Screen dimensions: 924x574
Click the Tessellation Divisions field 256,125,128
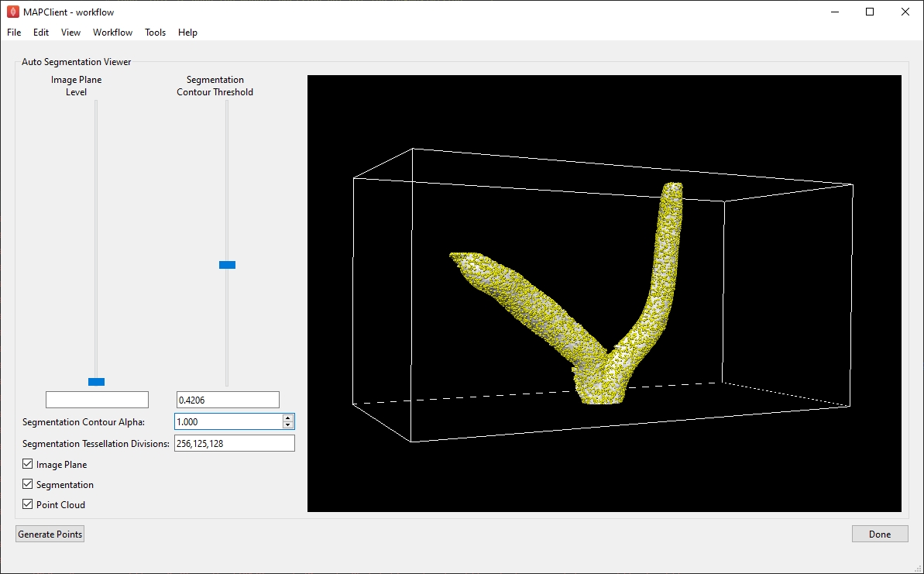(x=235, y=443)
